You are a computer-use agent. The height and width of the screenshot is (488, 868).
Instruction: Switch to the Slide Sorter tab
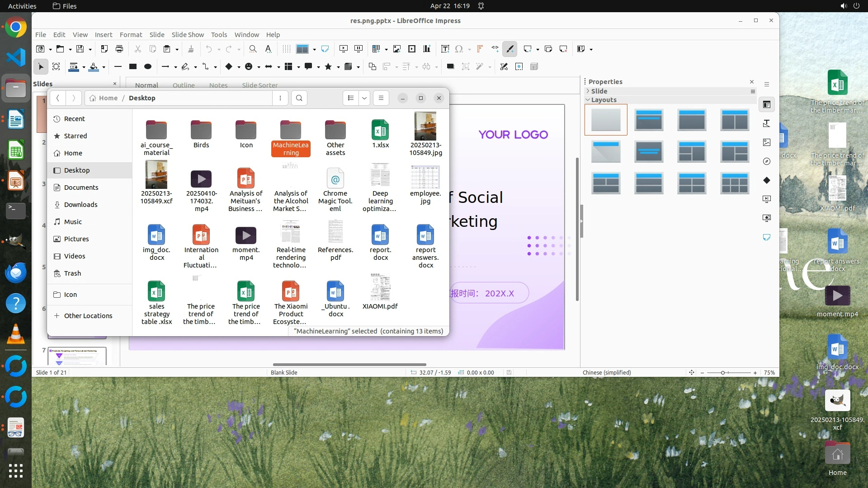click(x=259, y=85)
